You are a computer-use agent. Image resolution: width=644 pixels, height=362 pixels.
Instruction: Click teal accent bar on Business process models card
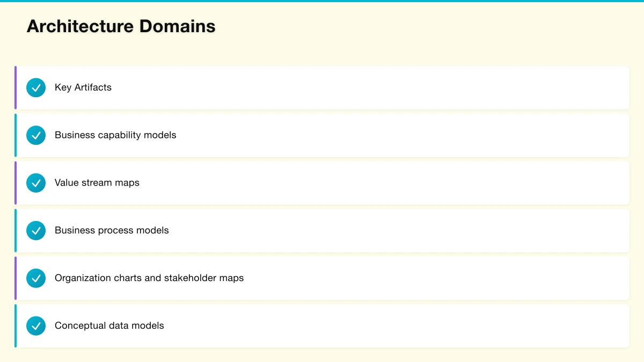(16, 231)
